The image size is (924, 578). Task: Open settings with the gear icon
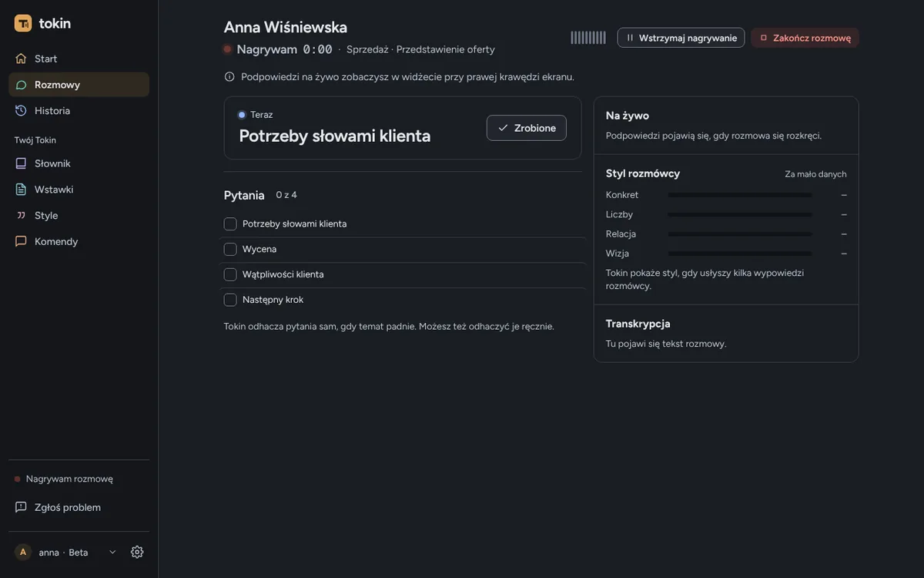tap(137, 552)
